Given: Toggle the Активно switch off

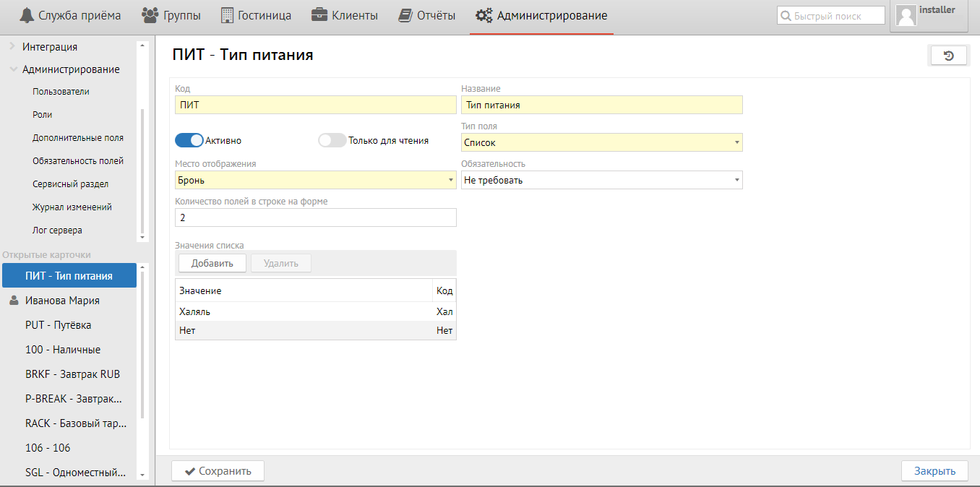Looking at the screenshot, I should [189, 140].
